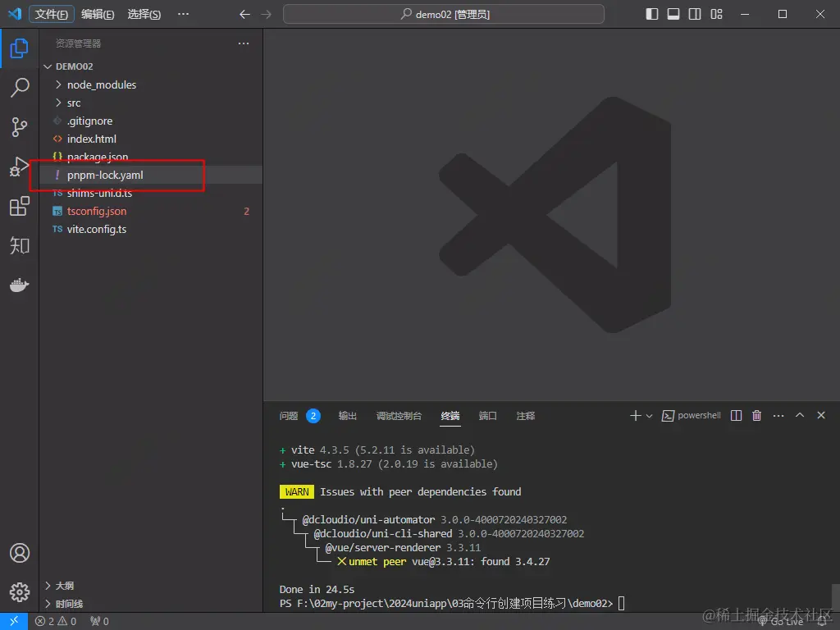Viewport: 840px width, 630px height.
Task: Open the 知 (Zhihu) extension icon
Action: point(20,245)
